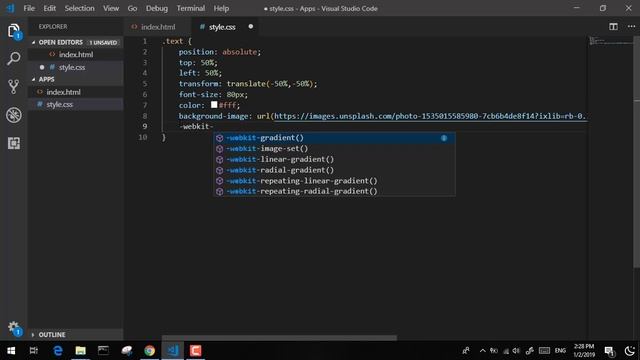Screen dimensions: 640x360
Task: Choose the -webkit-radial-gradient() suggestion
Action: click(334, 170)
